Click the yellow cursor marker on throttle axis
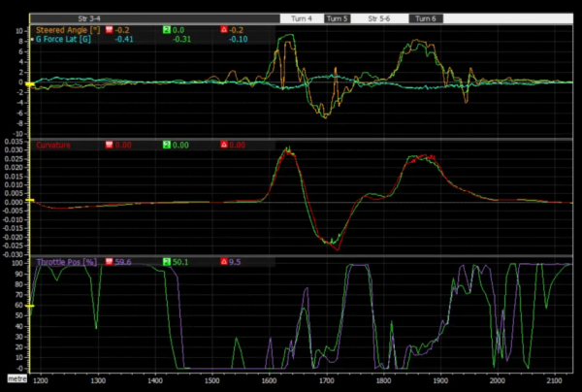582x392 pixels. click(29, 307)
